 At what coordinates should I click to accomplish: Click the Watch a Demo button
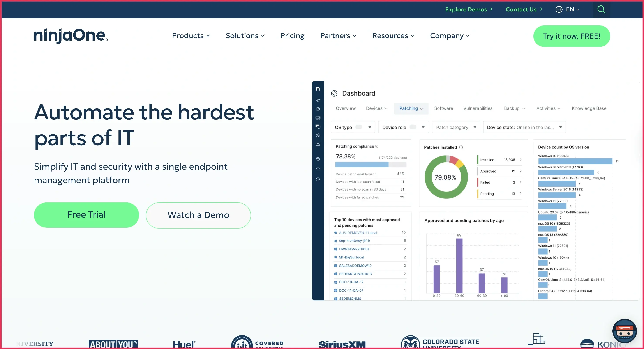coord(198,215)
